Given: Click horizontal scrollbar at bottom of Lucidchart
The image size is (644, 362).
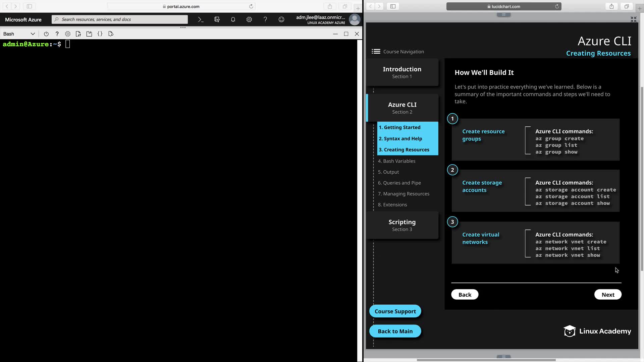Looking at the screenshot, I should coord(486,360).
